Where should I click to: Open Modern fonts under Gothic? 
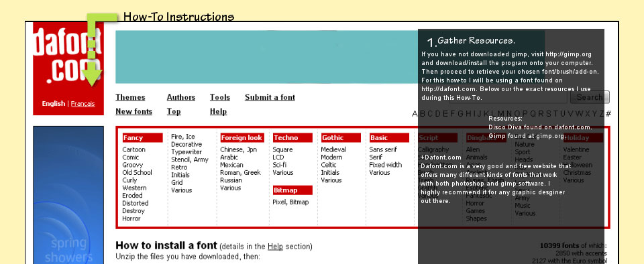(x=331, y=157)
